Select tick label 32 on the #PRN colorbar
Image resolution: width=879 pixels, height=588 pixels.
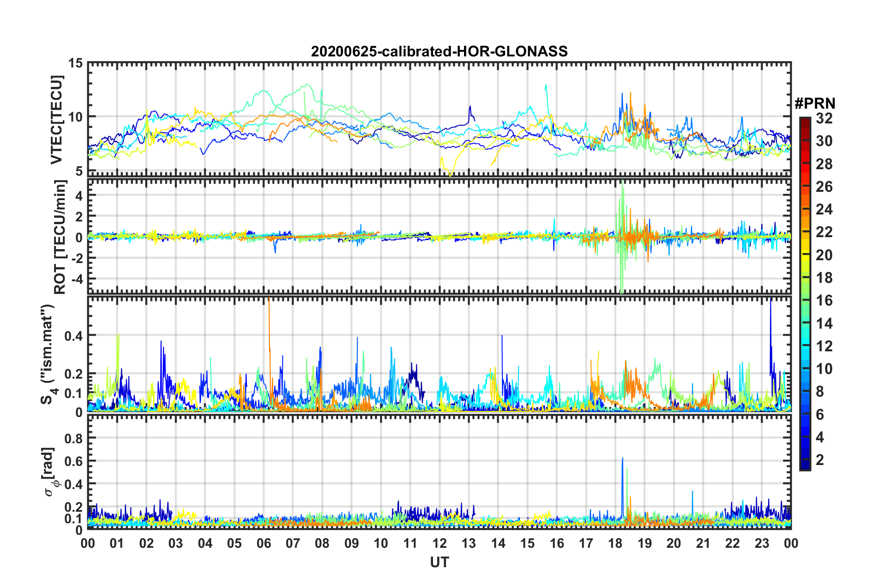pos(824,118)
